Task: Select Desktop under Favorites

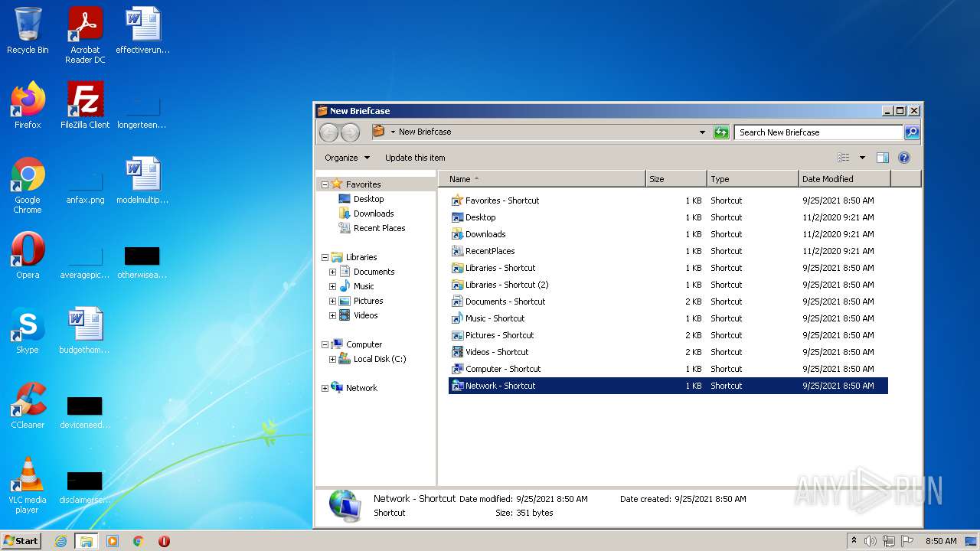Action: (361, 199)
